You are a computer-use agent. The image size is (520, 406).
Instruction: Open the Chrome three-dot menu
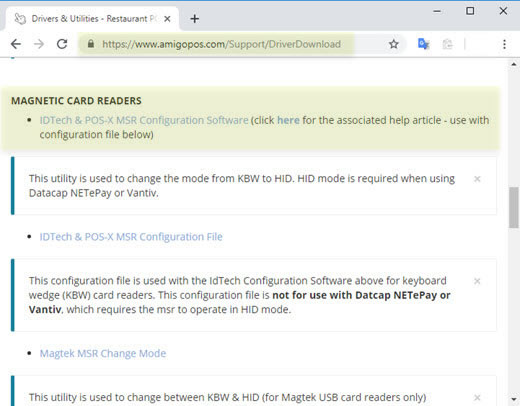(504, 44)
